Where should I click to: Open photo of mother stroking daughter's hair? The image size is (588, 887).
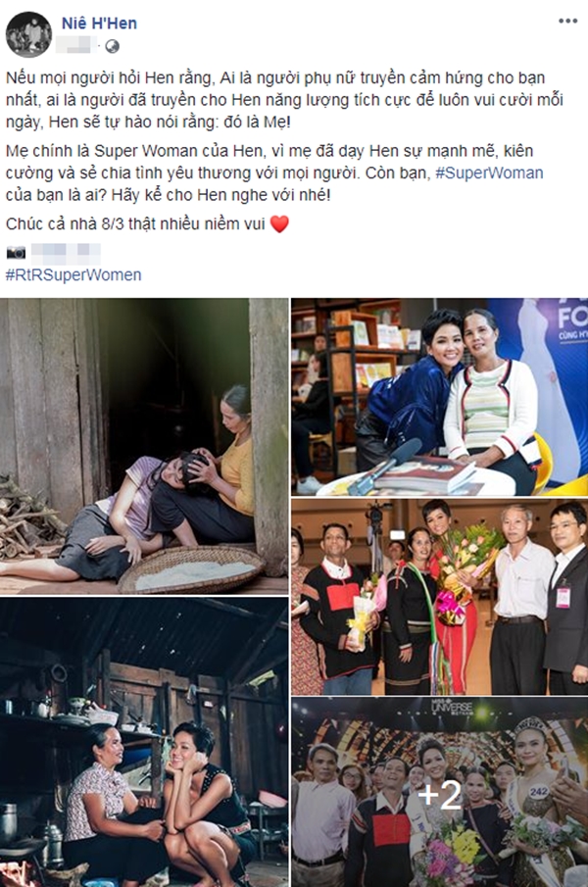144,446
